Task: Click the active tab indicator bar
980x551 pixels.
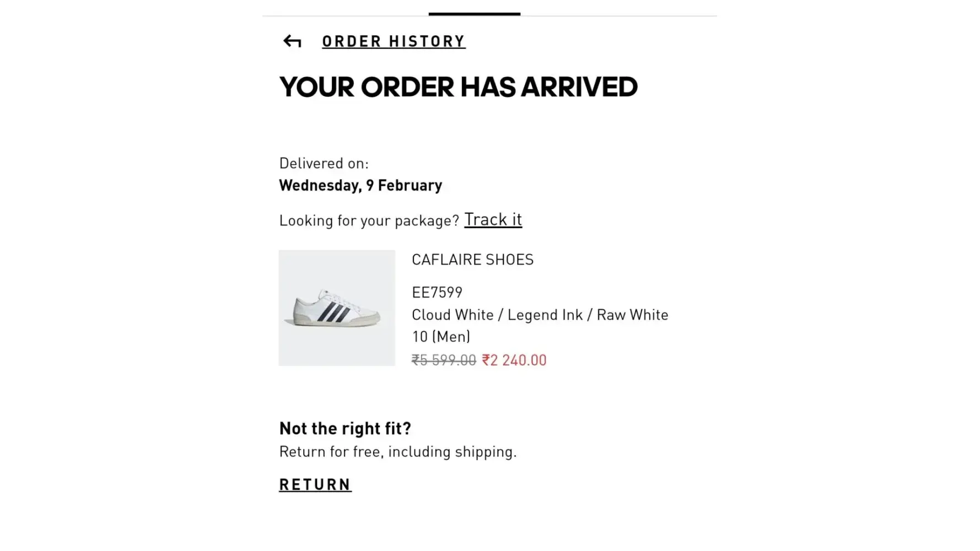Action: click(x=474, y=14)
